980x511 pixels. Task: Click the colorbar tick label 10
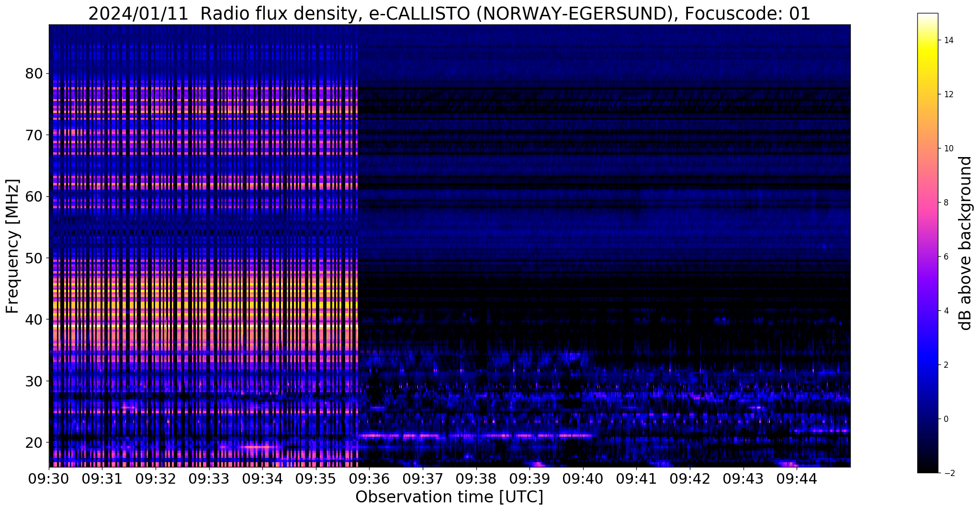click(948, 148)
